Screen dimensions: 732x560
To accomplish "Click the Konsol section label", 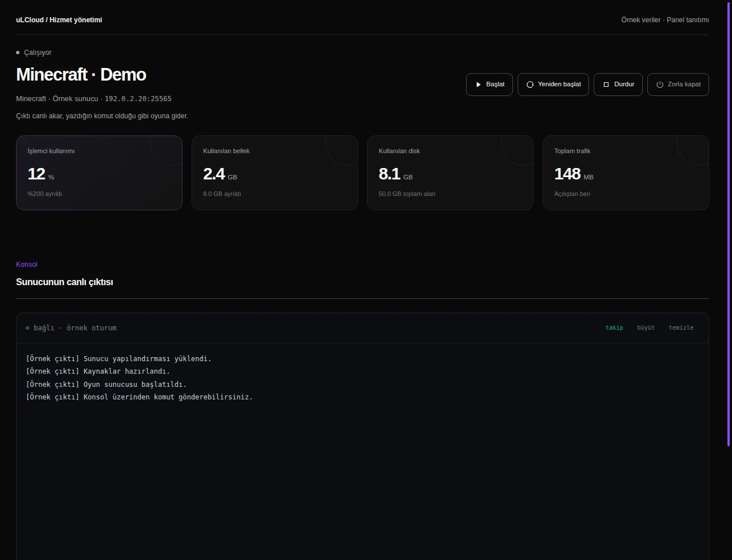I will pos(26,265).
